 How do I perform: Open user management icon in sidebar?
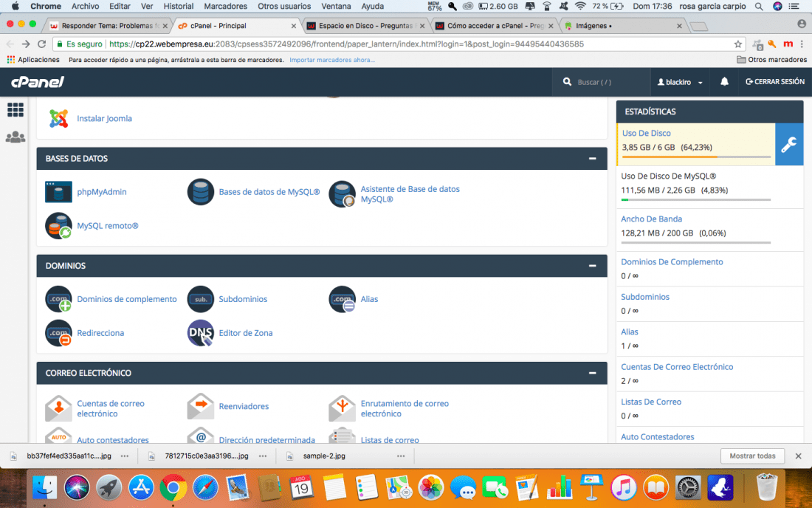coord(15,137)
